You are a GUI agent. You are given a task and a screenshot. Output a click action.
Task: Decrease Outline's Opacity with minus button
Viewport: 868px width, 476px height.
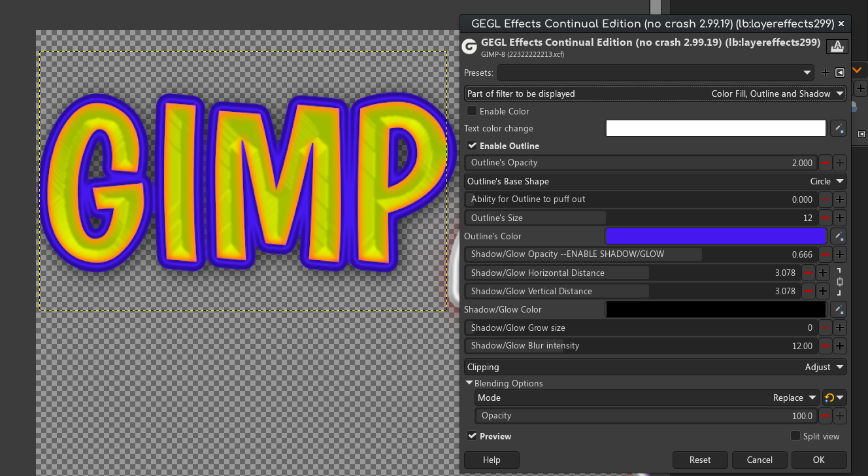tap(826, 163)
